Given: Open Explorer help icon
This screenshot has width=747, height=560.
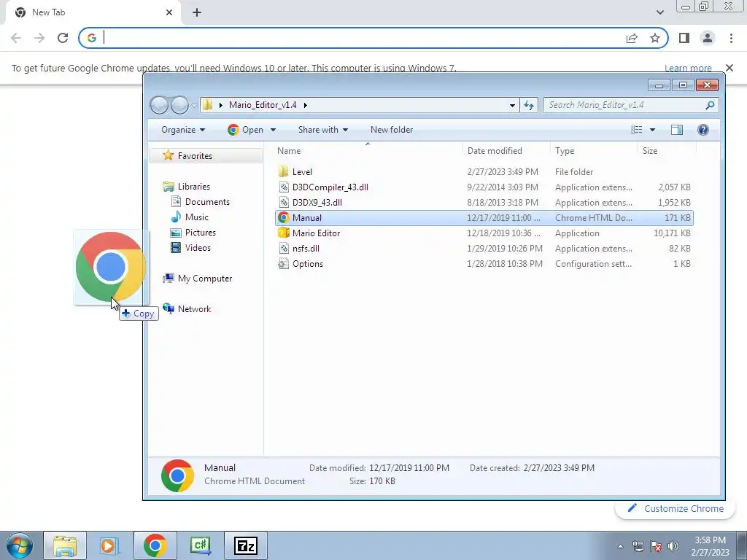Looking at the screenshot, I should click(703, 130).
